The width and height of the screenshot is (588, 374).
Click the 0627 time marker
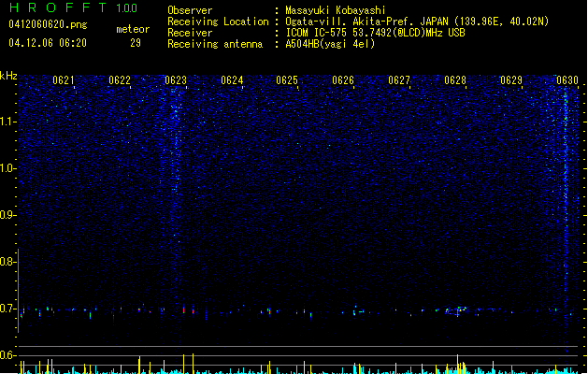click(x=399, y=80)
